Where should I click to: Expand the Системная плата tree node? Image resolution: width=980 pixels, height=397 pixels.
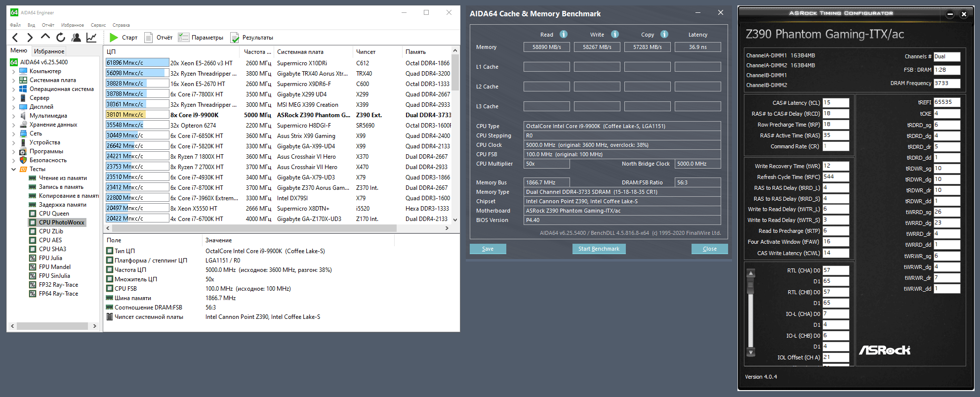click(13, 80)
